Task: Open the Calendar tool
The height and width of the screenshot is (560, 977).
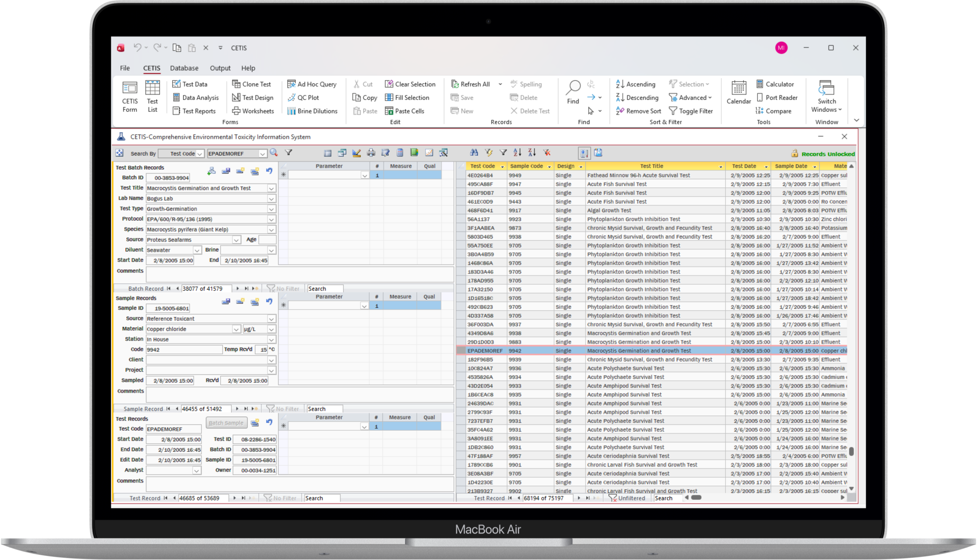Action: point(738,93)
